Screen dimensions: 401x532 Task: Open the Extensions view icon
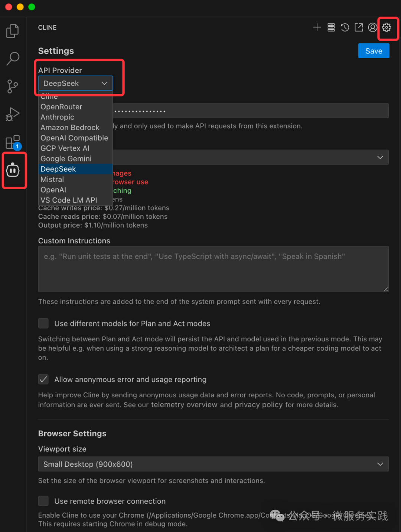pos(13,142)
